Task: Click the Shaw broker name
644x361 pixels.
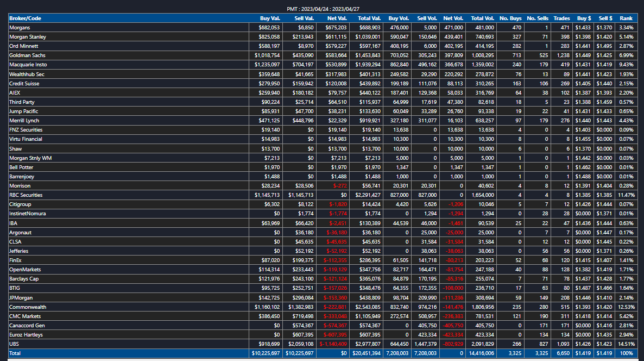Action: (16, 149)
